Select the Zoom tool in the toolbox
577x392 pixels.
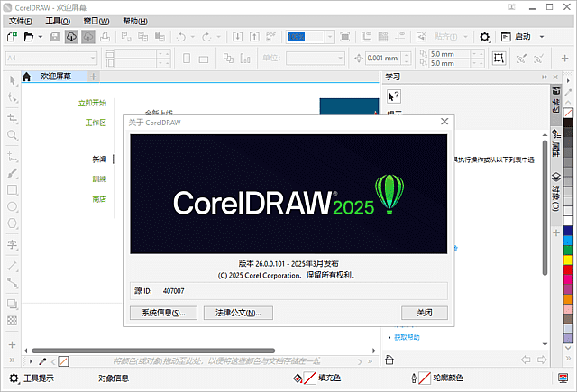(12, 135)
